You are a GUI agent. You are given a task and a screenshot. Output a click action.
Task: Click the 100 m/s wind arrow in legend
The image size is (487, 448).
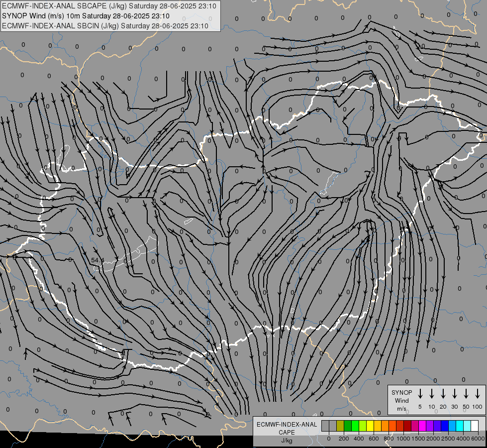[478, 394]
